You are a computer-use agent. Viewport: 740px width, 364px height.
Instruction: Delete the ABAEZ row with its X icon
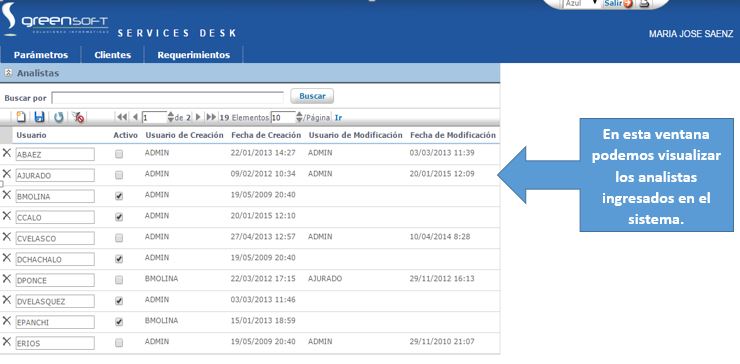[7, 152]
